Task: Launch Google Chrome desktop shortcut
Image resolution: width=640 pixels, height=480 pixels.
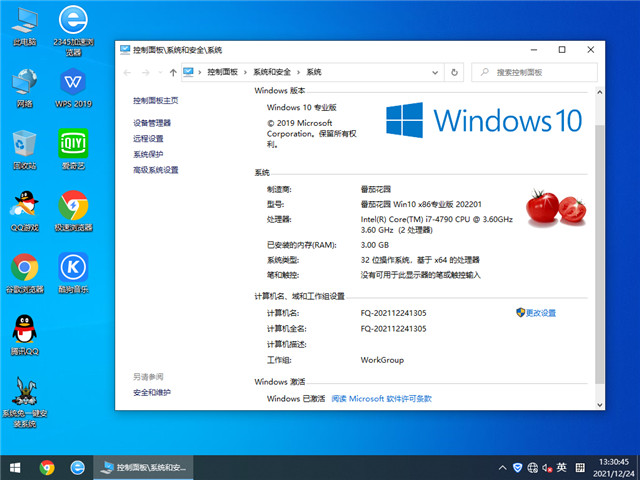Action: click(x=25, y=267)
